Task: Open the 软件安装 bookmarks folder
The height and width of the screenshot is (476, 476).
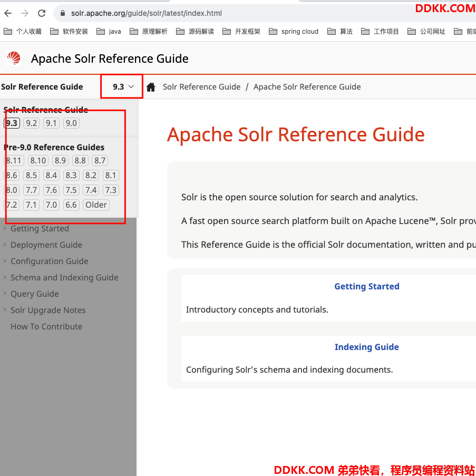Action: pos(69,31)
